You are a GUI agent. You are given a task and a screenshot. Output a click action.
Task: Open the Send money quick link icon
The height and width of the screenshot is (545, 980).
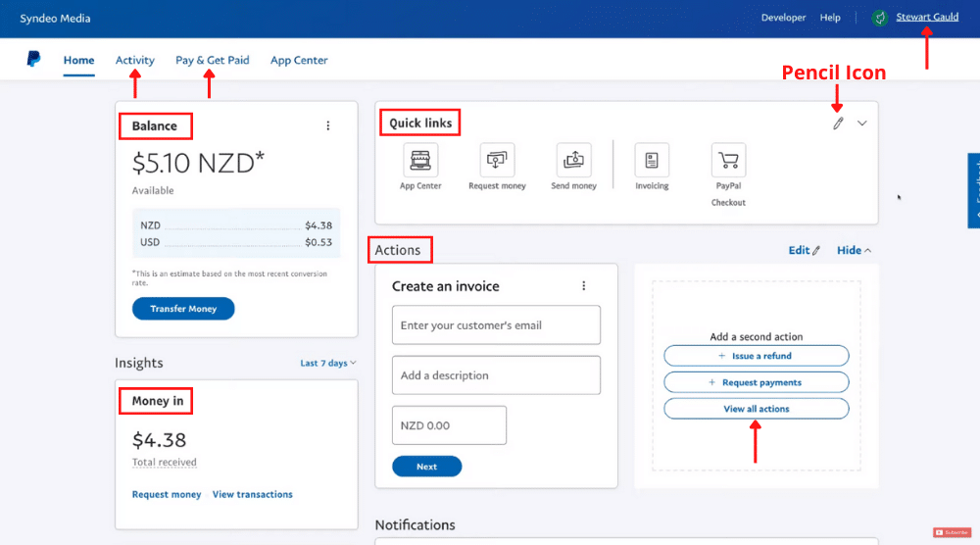coord(573,160)
